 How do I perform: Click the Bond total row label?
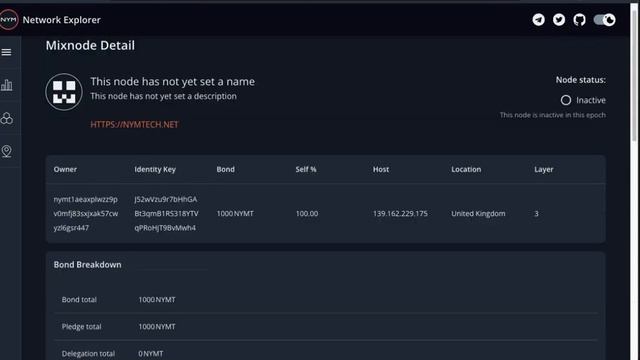pyautogui.click(x=79, y=300)
